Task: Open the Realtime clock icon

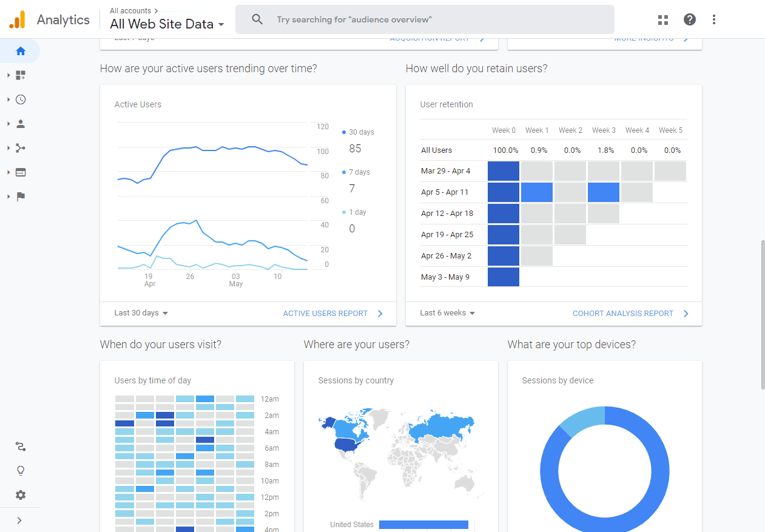Action: pos(21,99)
